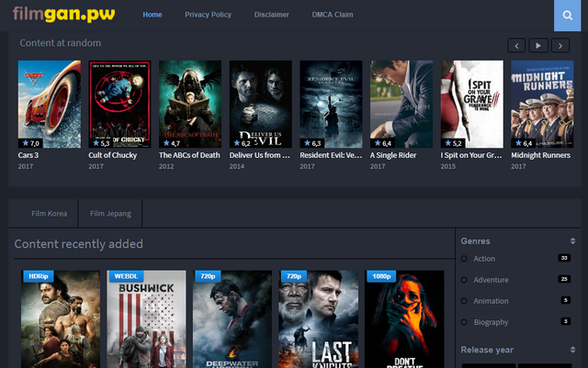
Task: Start the random content carousel autoplay
Action: click(x=538, y=46)
